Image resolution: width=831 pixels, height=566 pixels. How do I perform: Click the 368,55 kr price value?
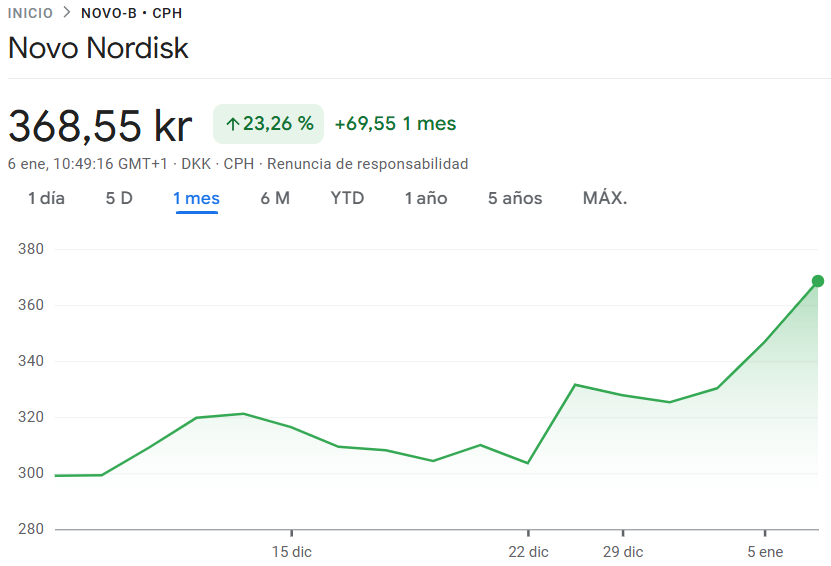pos(100,126)
